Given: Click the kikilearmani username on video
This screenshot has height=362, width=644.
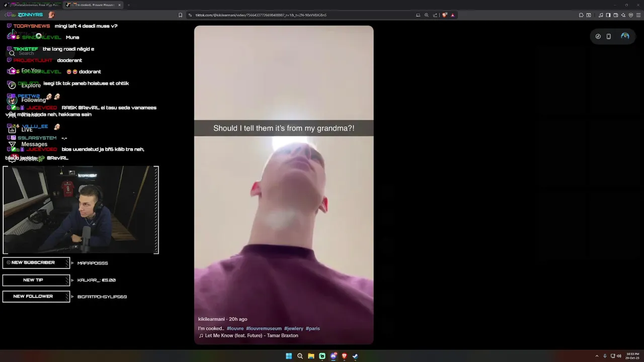Looking at the screenshot, I should click(x=211, y=319).
